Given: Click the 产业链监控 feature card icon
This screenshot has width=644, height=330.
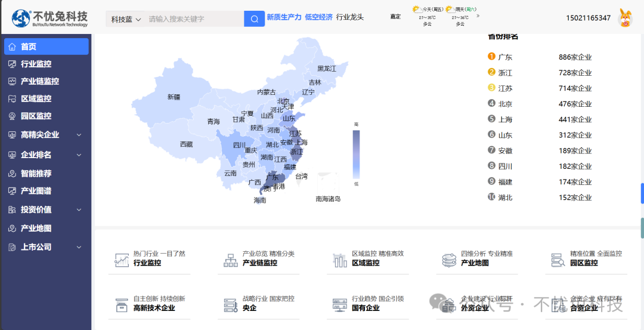Looking at the screenshot, I should (x=231, y=260).
